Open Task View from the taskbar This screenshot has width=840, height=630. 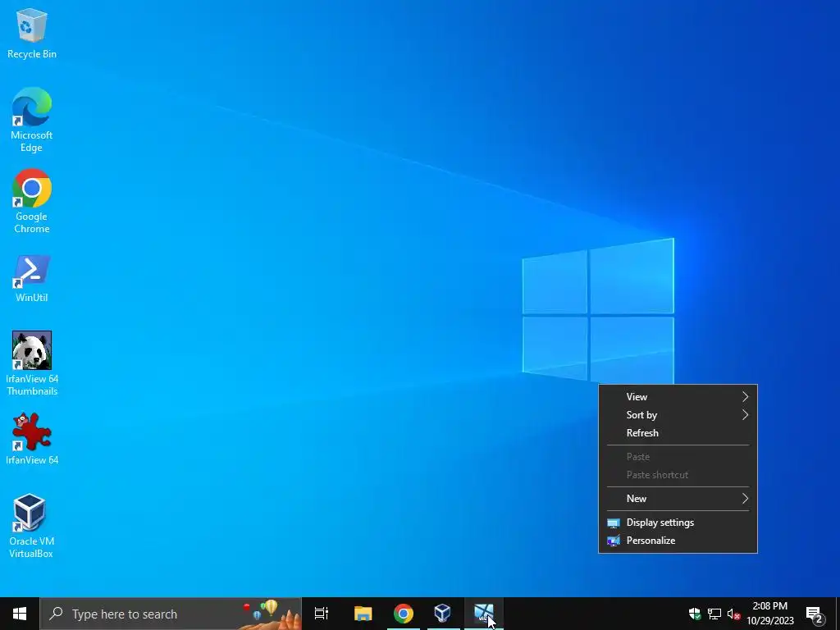coord(322,614)
